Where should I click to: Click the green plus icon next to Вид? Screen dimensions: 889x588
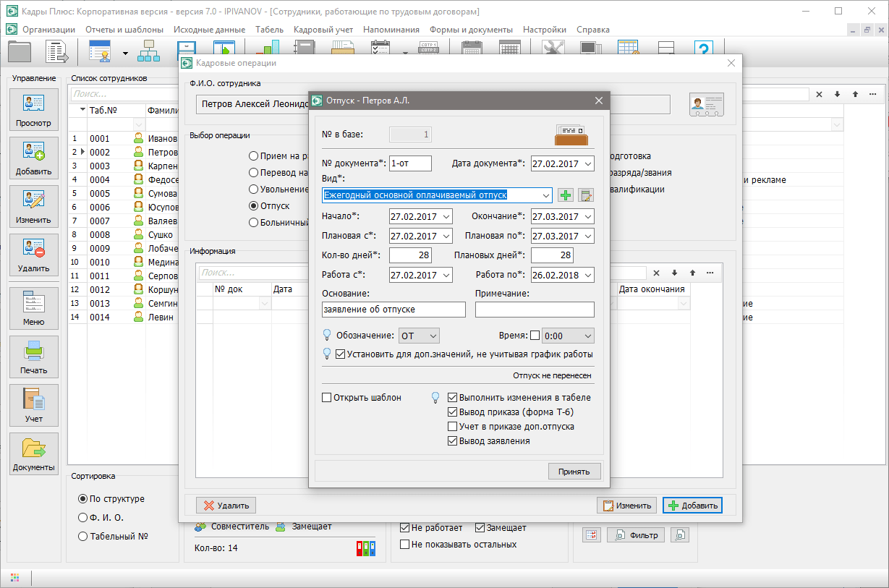[566, 195]
